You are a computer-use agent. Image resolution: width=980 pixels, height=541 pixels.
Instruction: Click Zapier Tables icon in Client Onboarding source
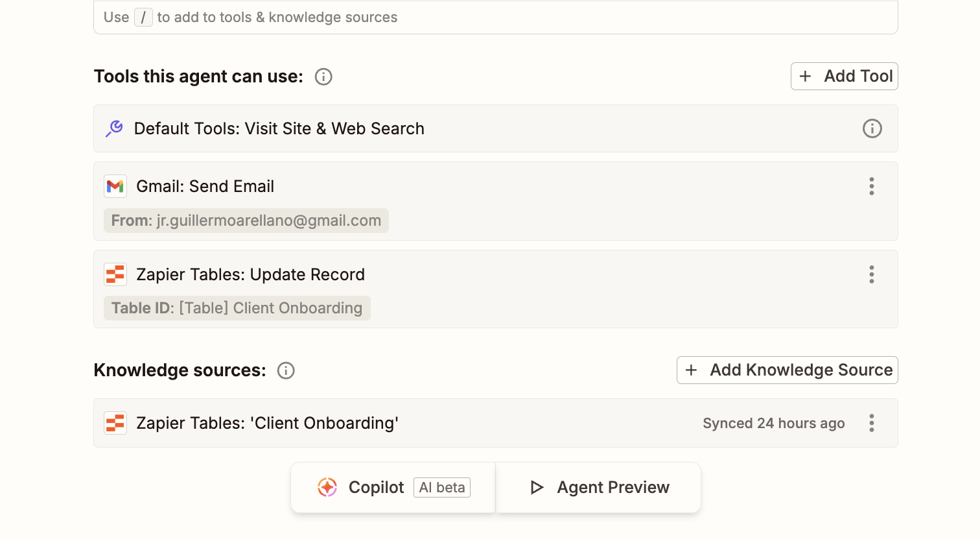pyautogui.click(x=115, y=423)
